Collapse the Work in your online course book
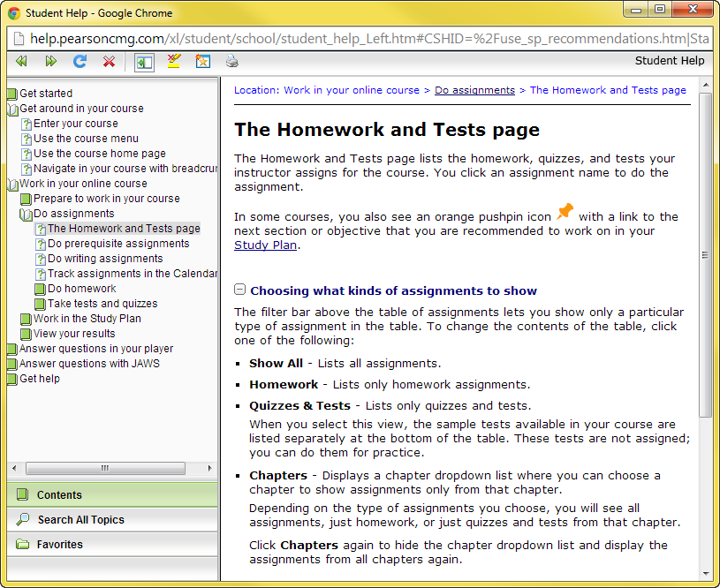Screen dimensions: 720x588 tap(78, 184)
